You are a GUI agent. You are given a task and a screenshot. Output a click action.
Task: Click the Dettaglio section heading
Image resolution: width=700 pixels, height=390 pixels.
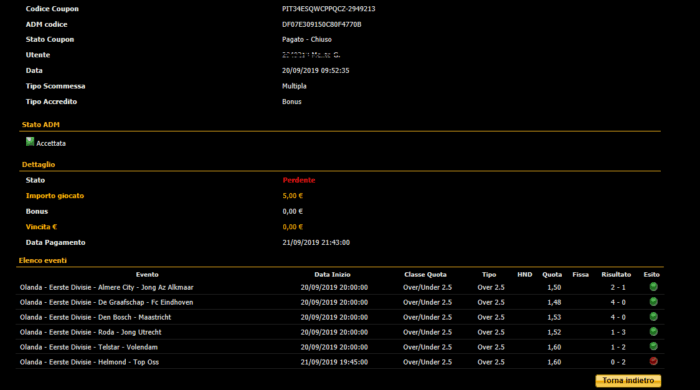coord(38,165)
